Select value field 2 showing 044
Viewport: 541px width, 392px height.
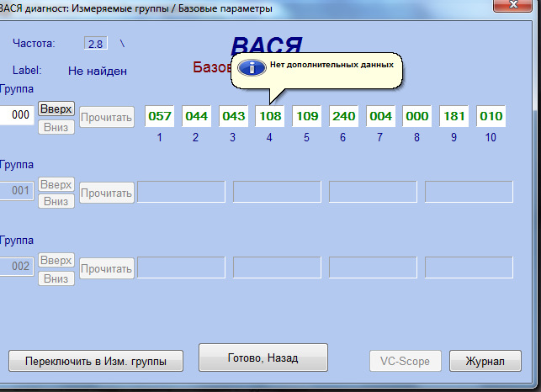196,116
